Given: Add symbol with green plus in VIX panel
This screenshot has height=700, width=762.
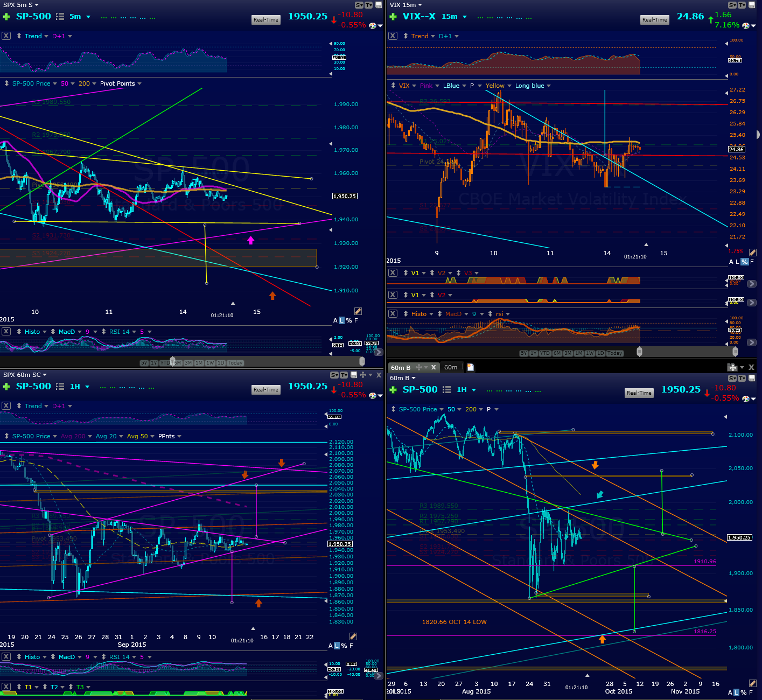Looking at the screenshot, I should coord(393,17).
